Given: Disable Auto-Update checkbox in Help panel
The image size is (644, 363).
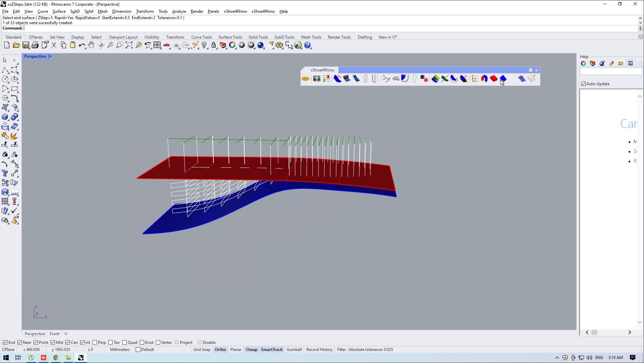Looking at the screenshot, I should coord(584,84).
